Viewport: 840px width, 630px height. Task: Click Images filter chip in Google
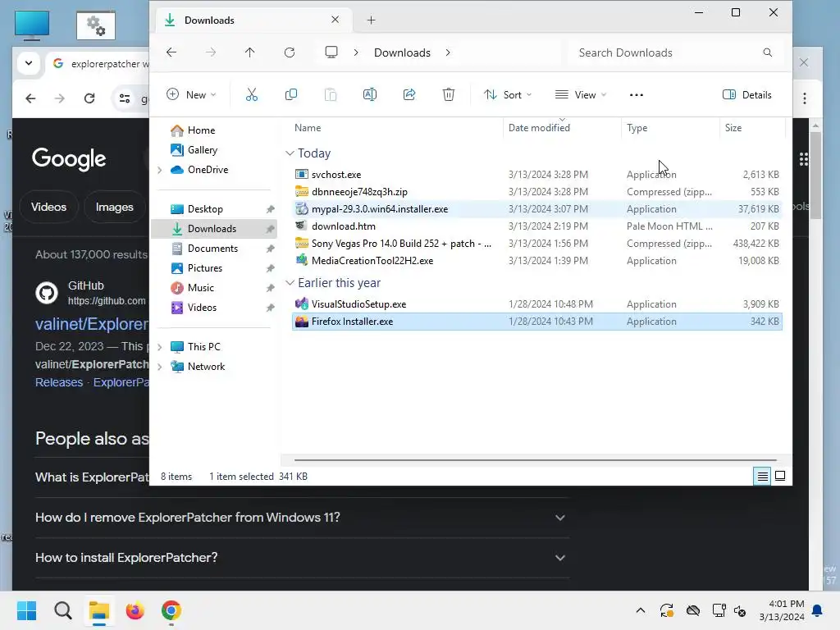114,207
